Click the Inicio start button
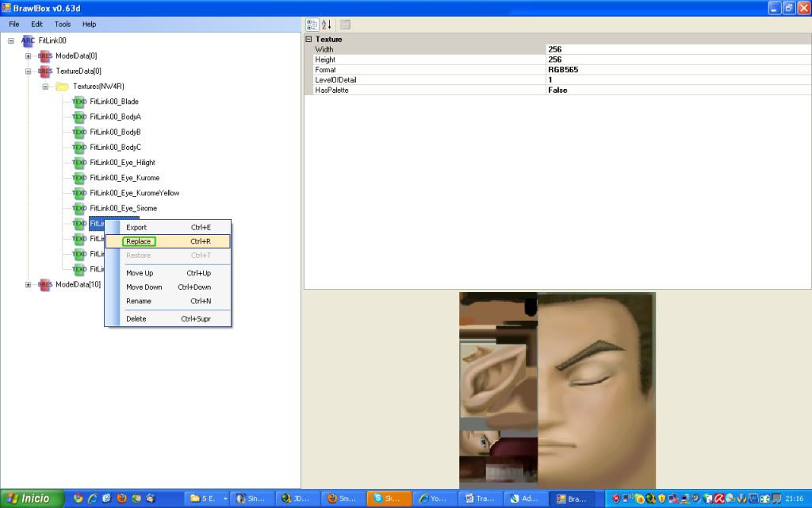Screen dimensions: 812x508 (x=30, y=498)
